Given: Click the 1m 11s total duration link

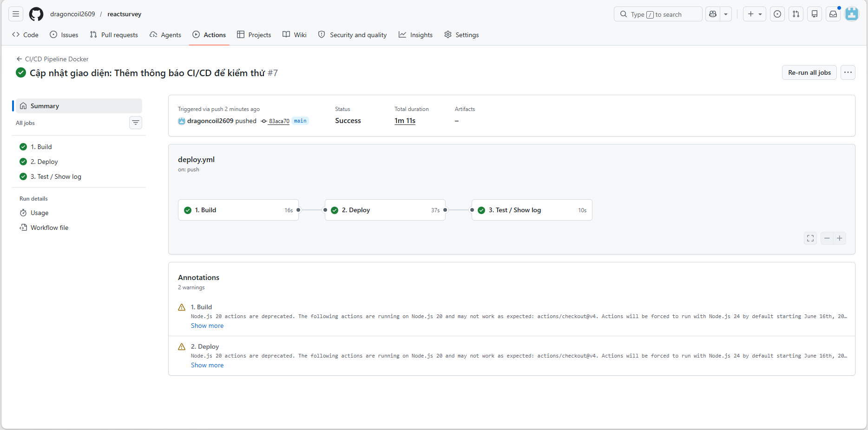Looking at the screenshot, I should click(x=405, y=121).
